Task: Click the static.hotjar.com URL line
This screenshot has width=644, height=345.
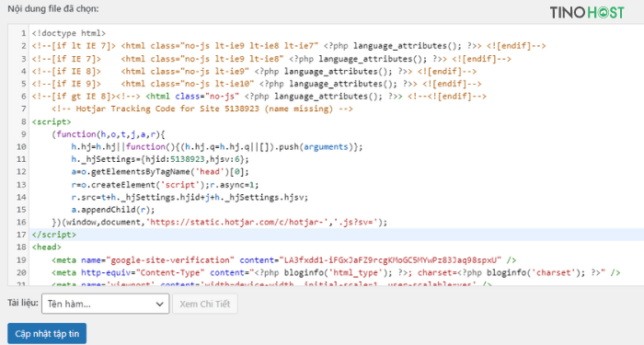Action: 219,223
